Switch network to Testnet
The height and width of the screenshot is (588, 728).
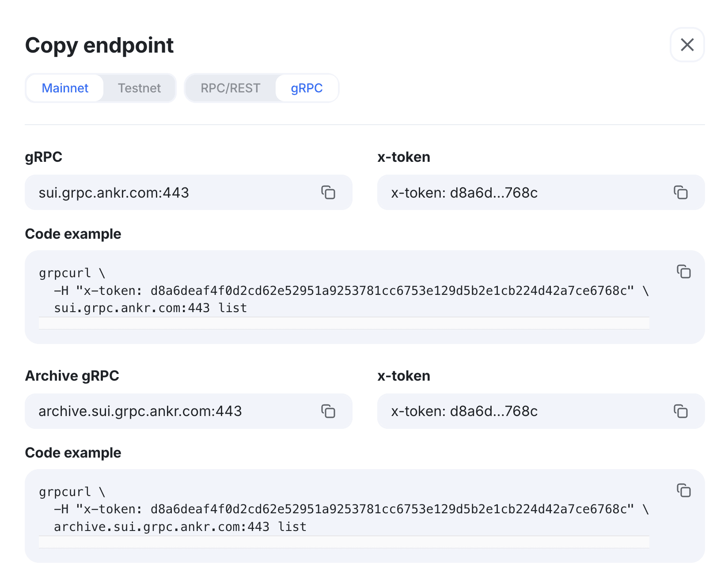139,88
